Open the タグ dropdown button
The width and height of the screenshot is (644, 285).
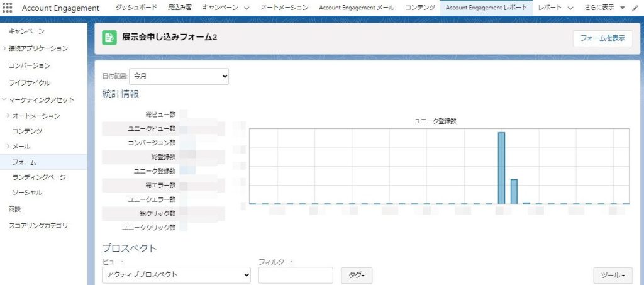[357, 275]
